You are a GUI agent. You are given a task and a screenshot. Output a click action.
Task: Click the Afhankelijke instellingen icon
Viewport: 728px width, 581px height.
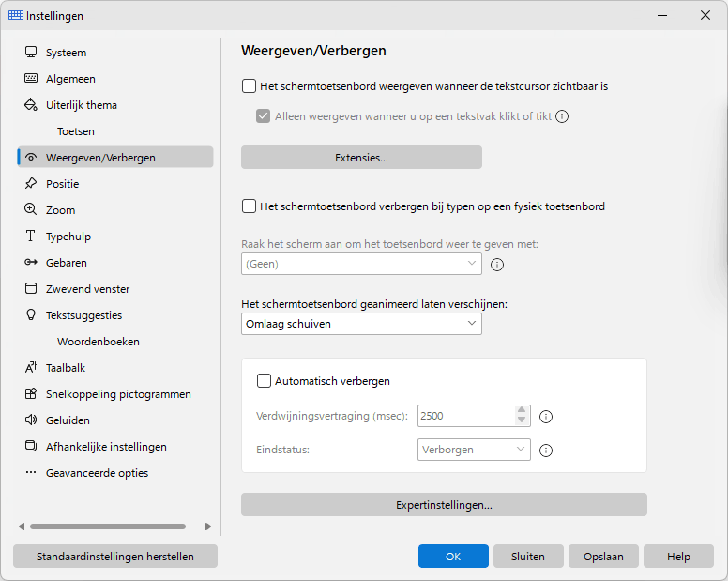coord(31,447)
